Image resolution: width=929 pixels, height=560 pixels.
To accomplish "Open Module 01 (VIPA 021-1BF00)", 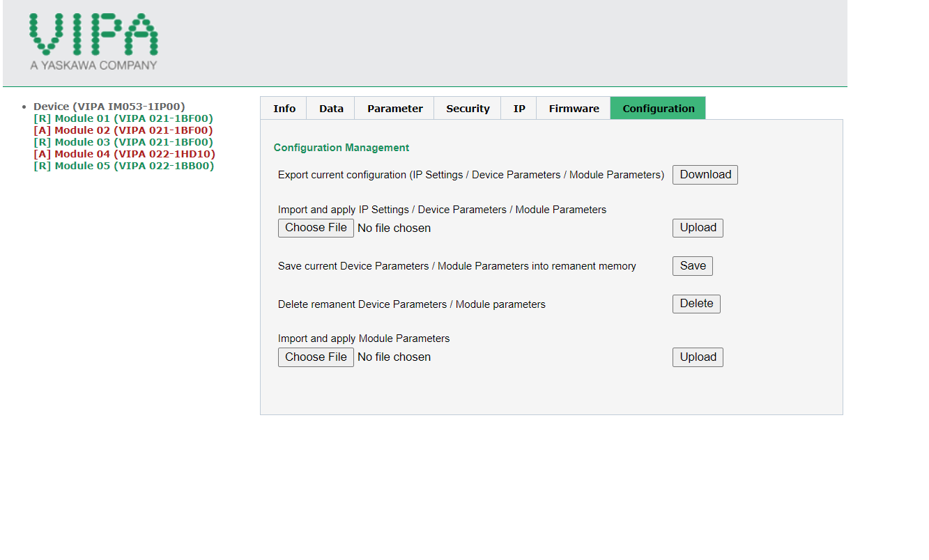I will [123, 118].
